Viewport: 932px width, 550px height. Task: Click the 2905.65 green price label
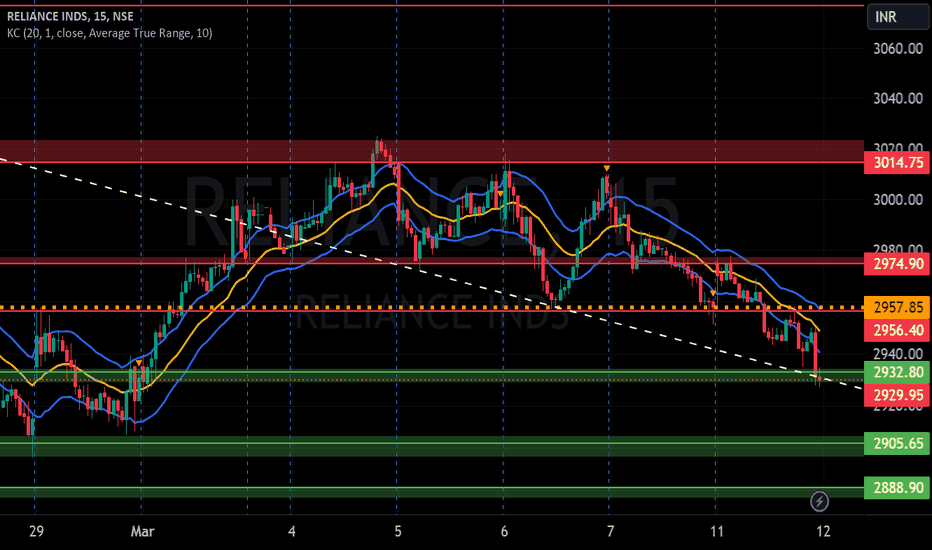point(898,443)
